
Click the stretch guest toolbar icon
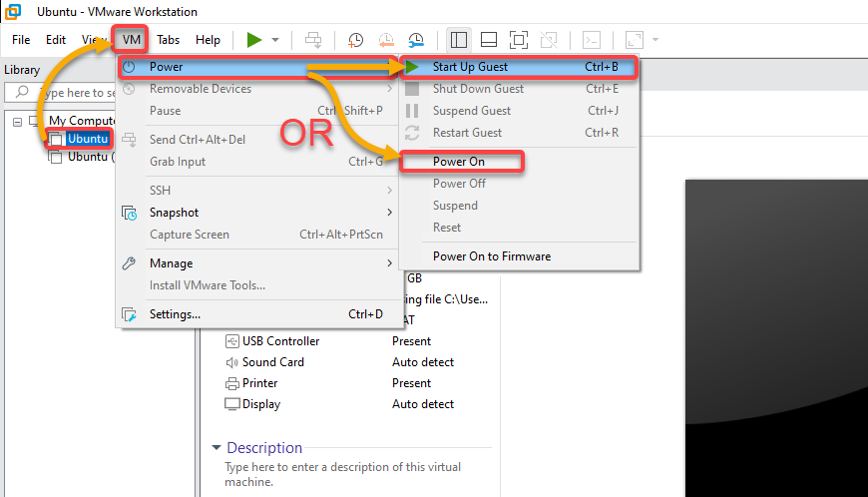(x=635, y=40)
